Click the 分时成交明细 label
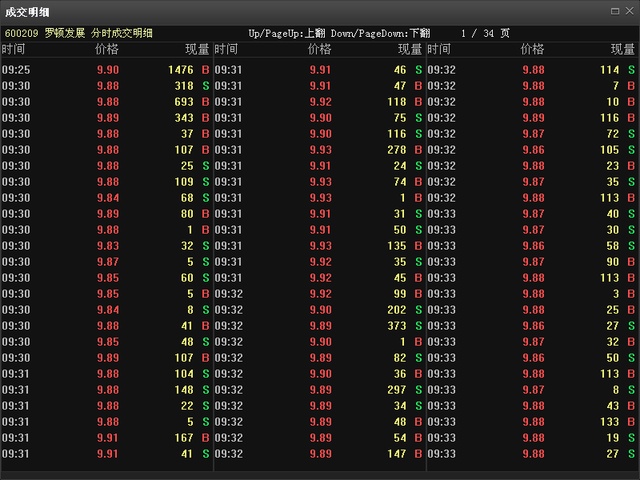The width and height of the screenshot is (640, 480). coord(122,33)
